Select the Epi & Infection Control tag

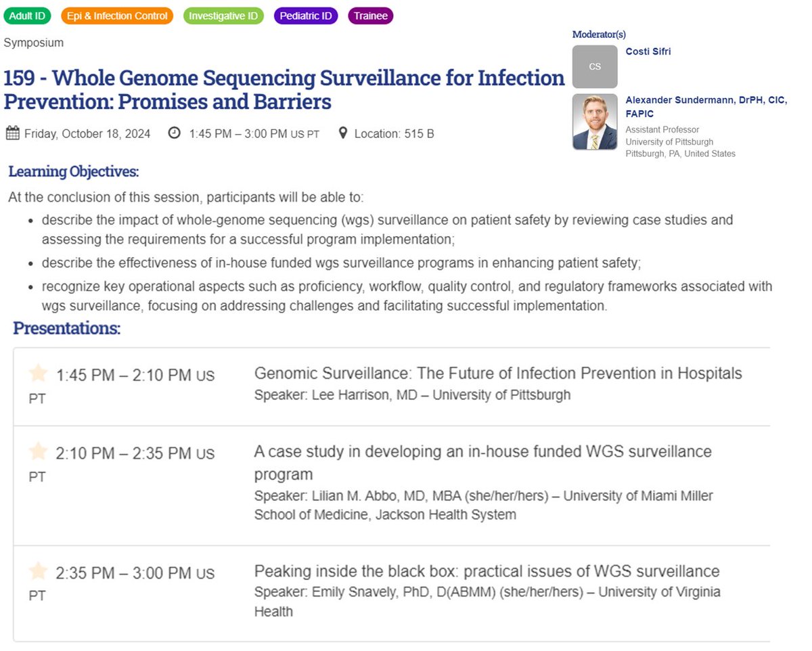pyautogui.click(x=117, y=16)
